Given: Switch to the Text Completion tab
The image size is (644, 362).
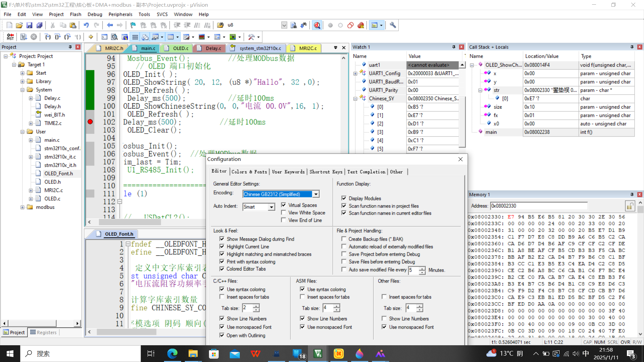Looking at the screenshot, I should [x=366, y=172].
